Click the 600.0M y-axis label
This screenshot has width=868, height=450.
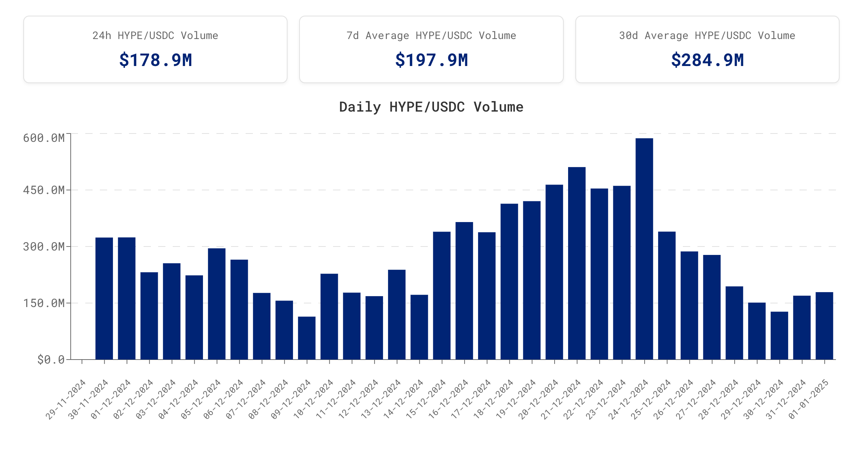[44, 138]
